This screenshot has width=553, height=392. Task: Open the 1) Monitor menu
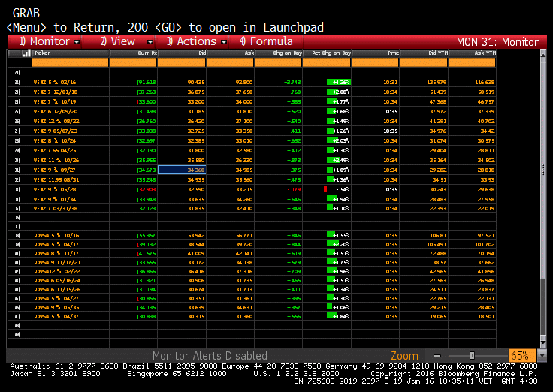44,41
